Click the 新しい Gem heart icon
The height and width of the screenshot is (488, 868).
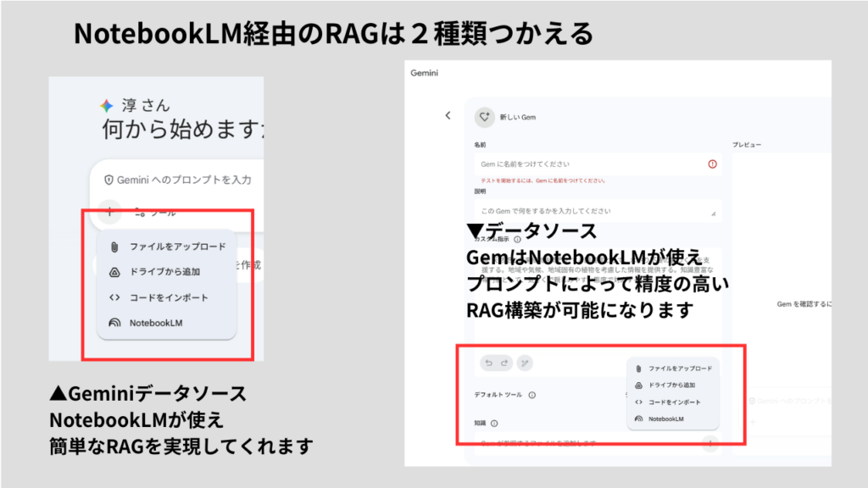[x=484, y=116]
